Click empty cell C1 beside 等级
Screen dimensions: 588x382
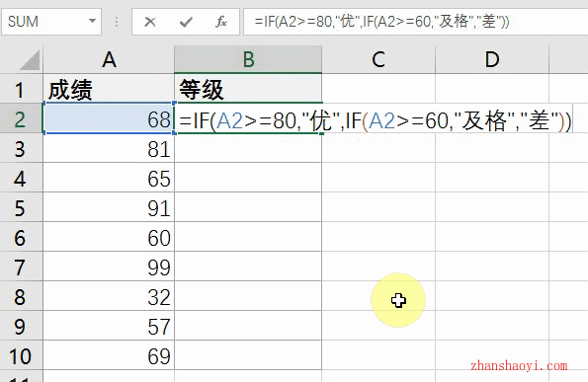click(x=378, y=89)
